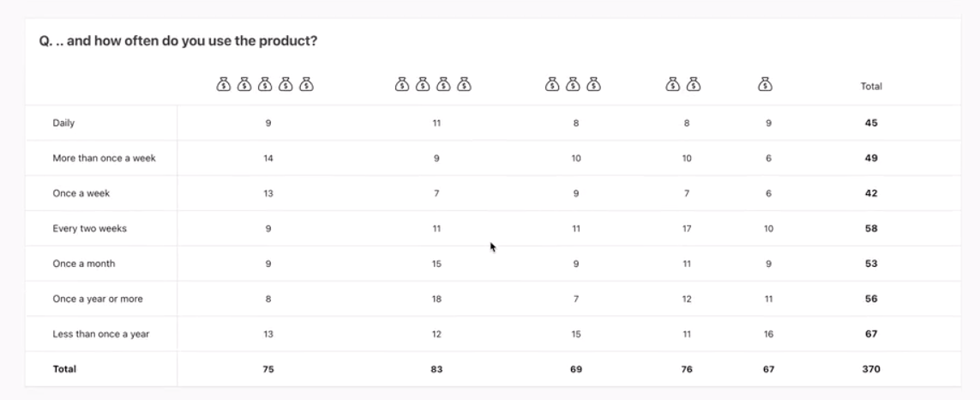
Task: Click the Daily row total 45
Action: (871, 123)
